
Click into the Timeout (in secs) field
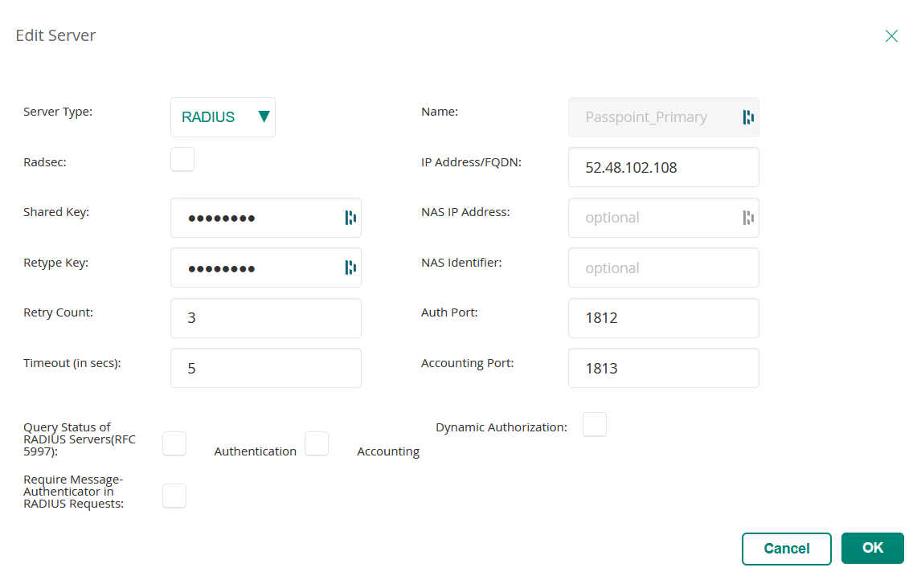coord(265,368)
